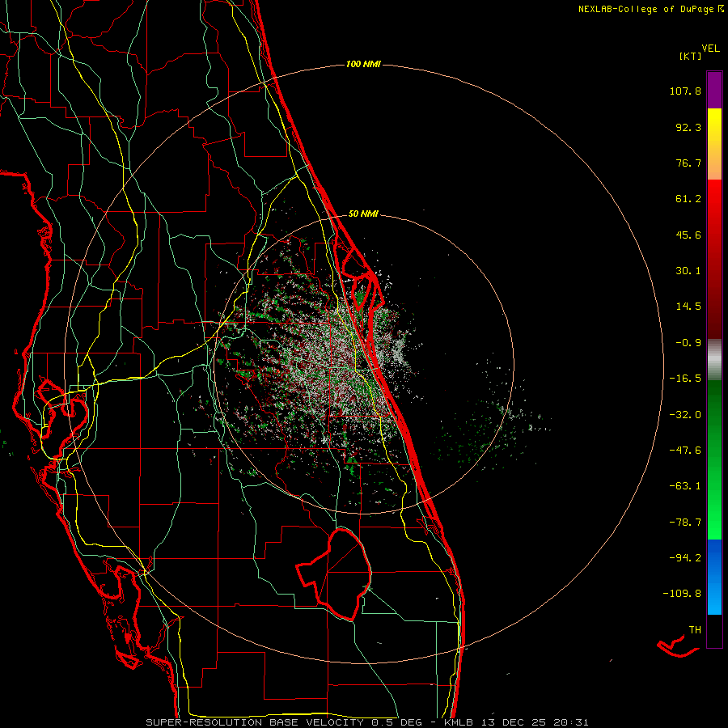Click the 76.7 velocity scale value
Screen dimensions: 728x728
[x=688, y=163]
